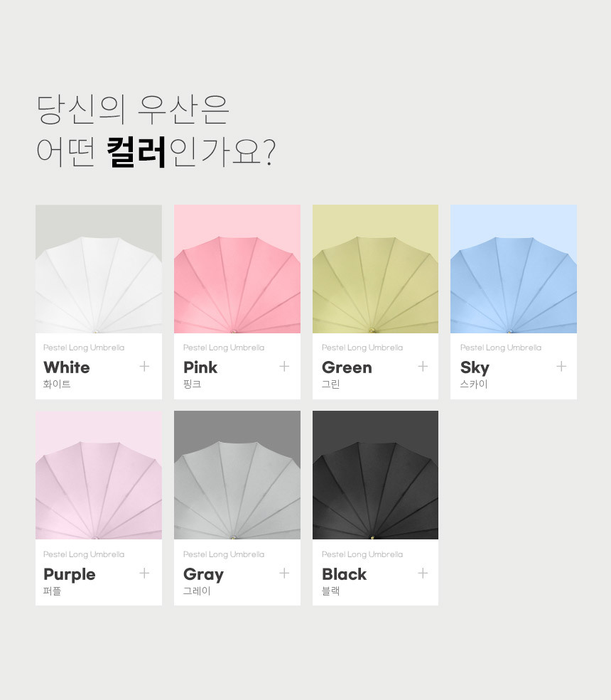Tap the plus icon next to Sky
This screenshot has width=611, height=700.
(561, 367)
